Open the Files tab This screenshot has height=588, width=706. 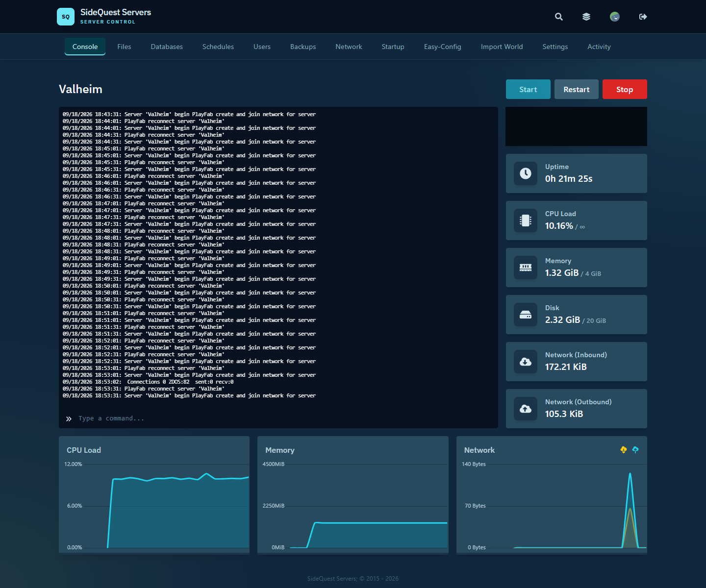click(x=124, y=47)
